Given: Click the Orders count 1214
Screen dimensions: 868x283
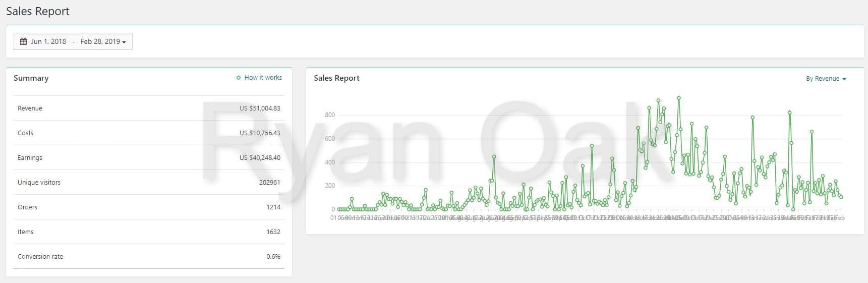Looking at the screenshot, I should coord(273,207).
